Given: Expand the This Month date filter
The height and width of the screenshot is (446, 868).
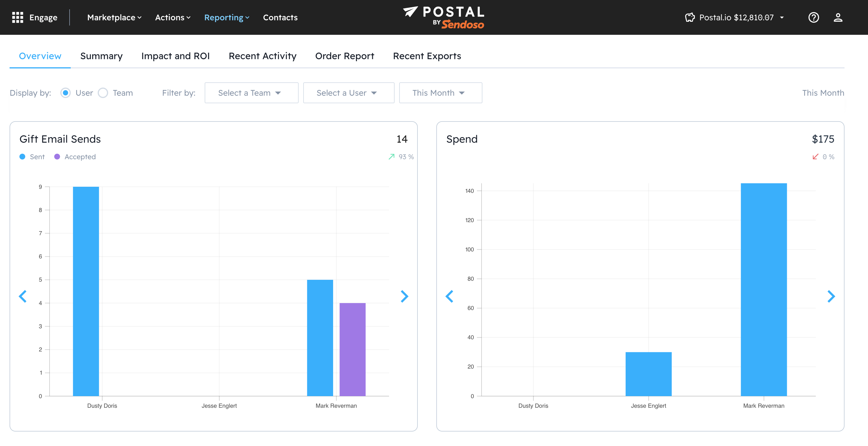Looking at the screenshot, I should point(440,93).
